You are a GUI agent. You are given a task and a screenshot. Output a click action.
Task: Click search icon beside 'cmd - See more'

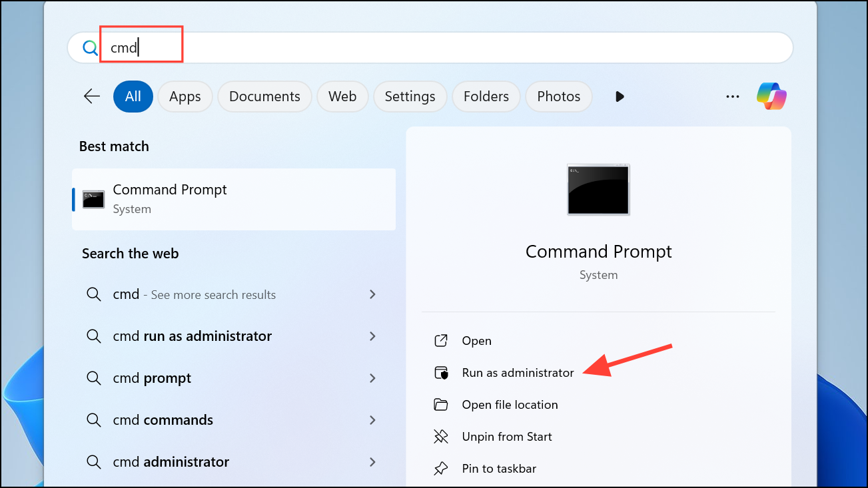(x=94, y=294)
